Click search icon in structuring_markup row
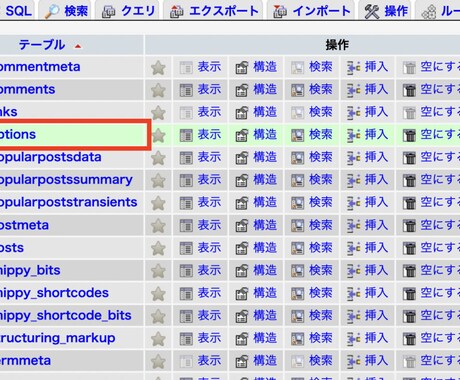The width and height of the screenshot is (460, 380). (x=297, y=339)
